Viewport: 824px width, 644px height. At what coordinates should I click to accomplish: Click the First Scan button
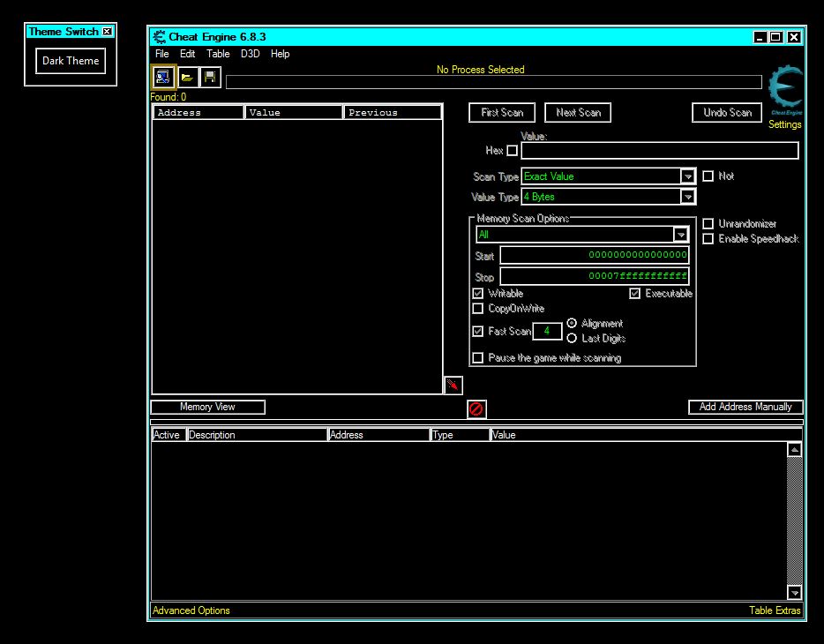coord(502,112)
